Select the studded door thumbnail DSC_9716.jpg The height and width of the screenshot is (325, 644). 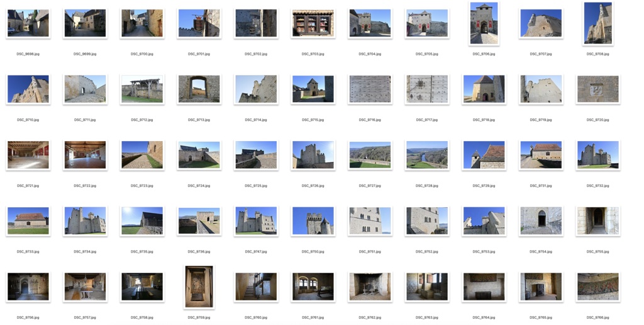tap(370, 89)
